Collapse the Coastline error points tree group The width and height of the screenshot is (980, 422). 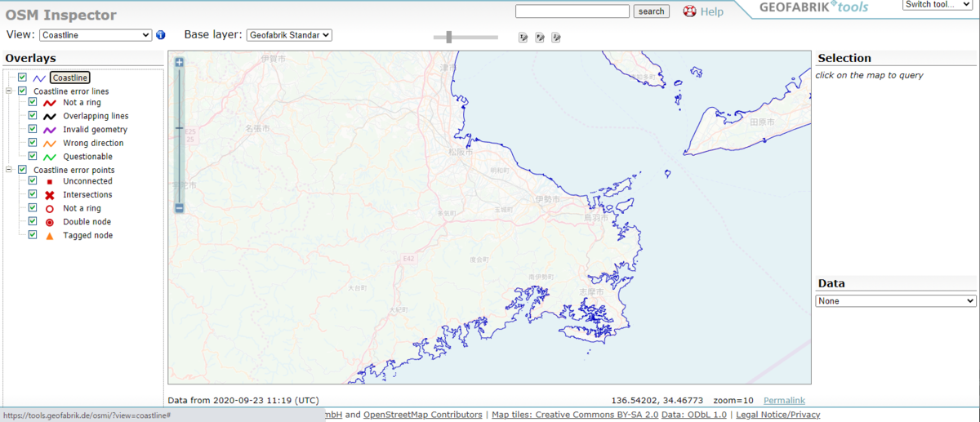click(9, 170)
